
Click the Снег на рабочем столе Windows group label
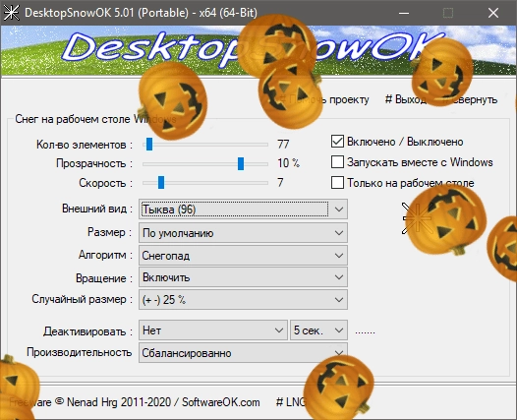pyautogui.click(x=95, y=119)
